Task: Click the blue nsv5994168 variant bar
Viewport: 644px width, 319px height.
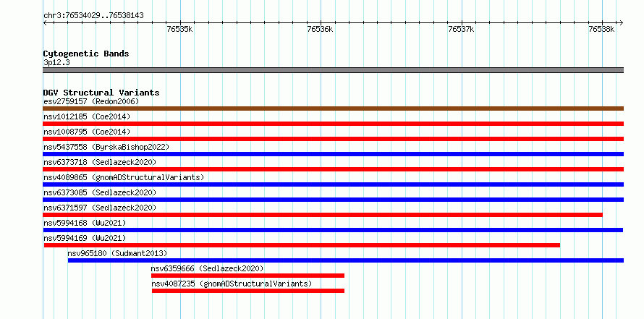Action: pos(333,230)
